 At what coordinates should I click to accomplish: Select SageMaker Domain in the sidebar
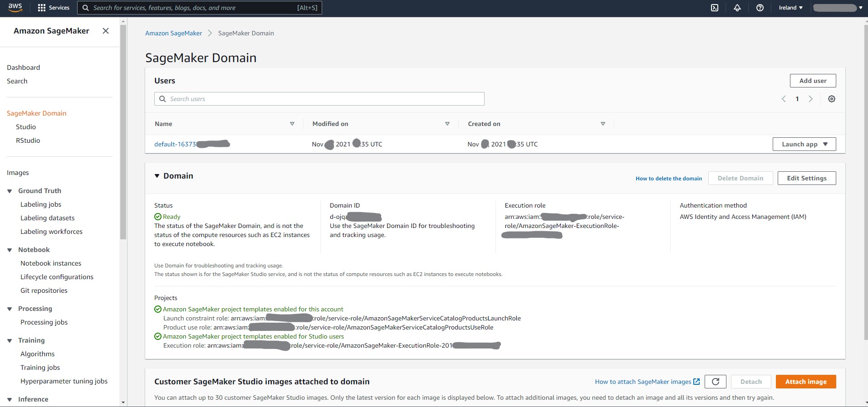[37, 113]
